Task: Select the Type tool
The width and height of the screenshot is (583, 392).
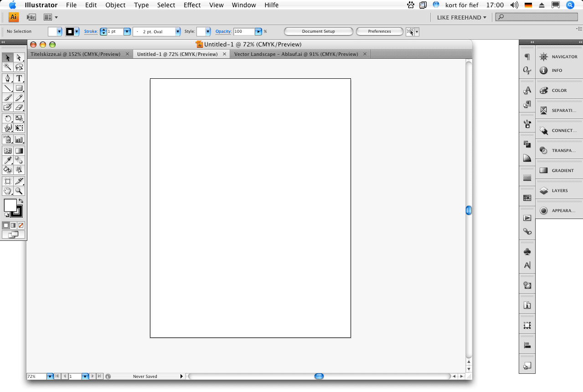Action: coord(19,78)
